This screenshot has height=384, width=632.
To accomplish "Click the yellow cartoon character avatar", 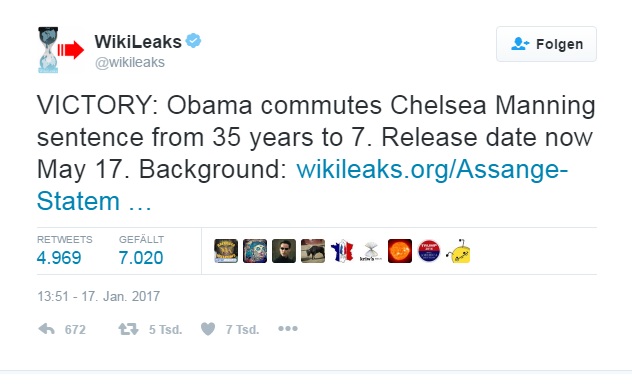I will coord(458,251).
